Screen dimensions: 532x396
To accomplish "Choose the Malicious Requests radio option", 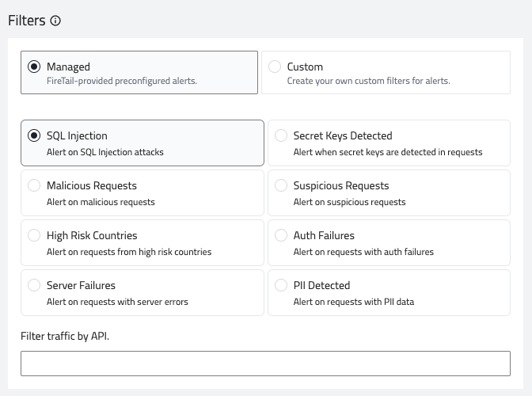I will click(34, 186).
